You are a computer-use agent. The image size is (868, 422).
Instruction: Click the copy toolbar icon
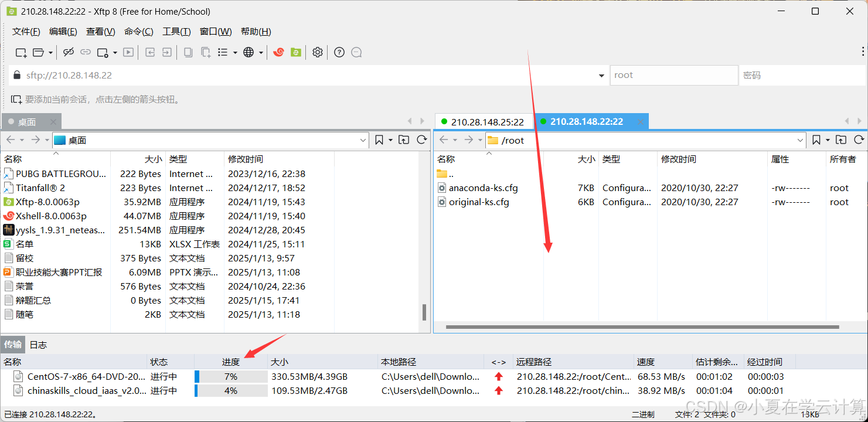pyautogui.click(x=188, y=52)
